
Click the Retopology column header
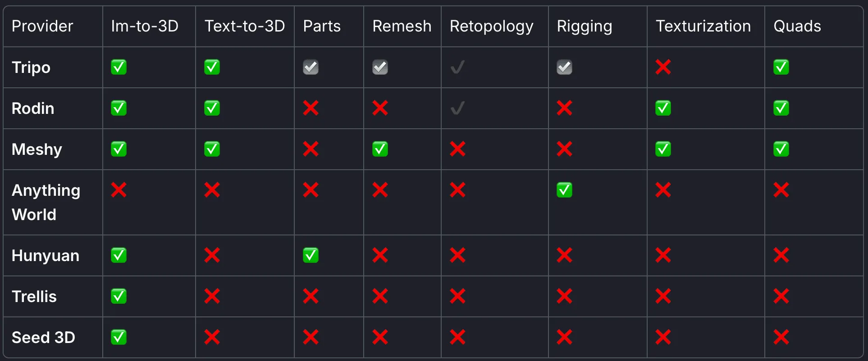click(x=491, y=26)
